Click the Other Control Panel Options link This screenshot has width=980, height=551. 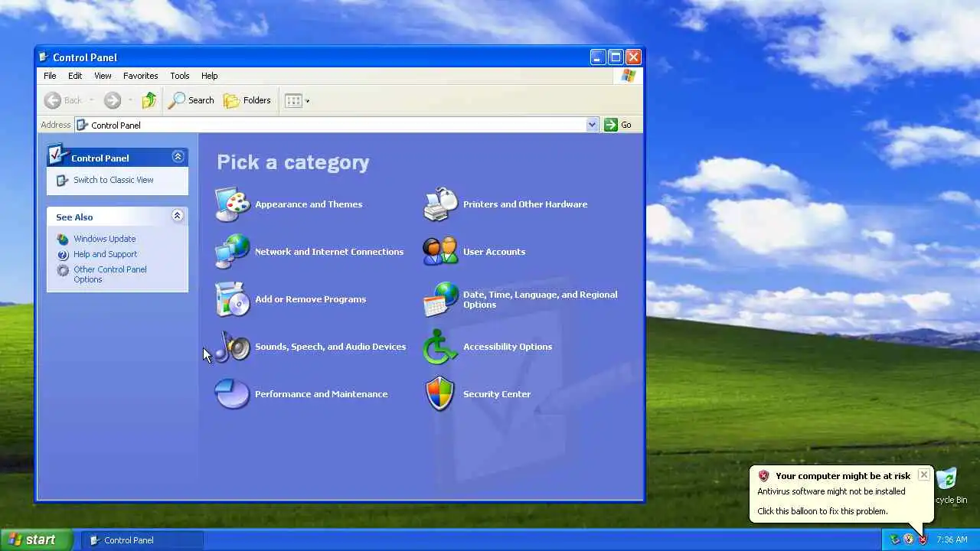[x=110, y=274]
